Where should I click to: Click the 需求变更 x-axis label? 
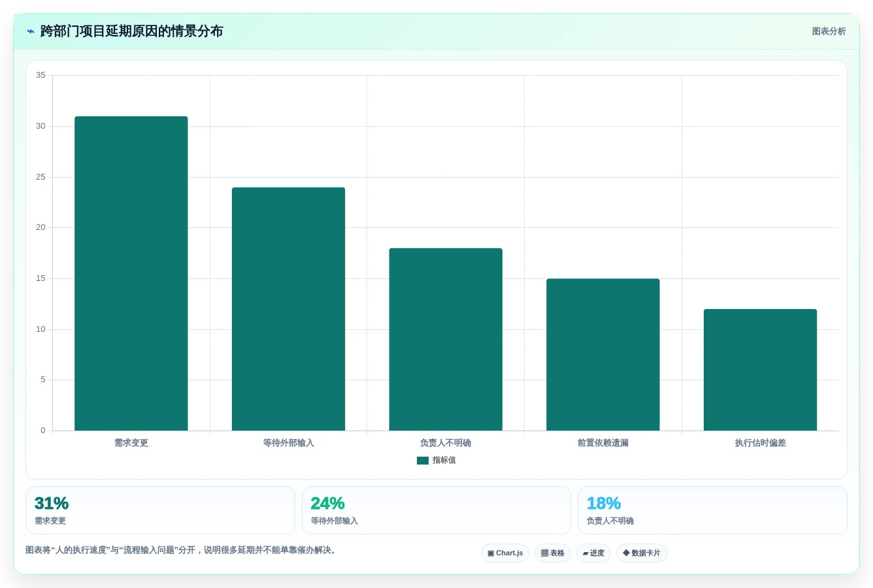click(x=131, y=443)
